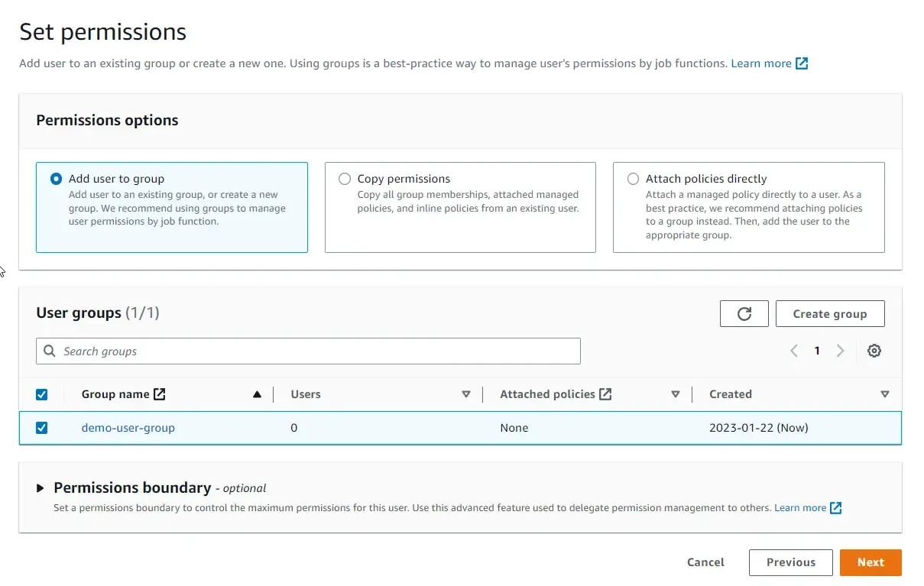The height and width of the screenshot is (586, 924).
Task: Click the next page chevron icon
Action: [x=840, y=351]
